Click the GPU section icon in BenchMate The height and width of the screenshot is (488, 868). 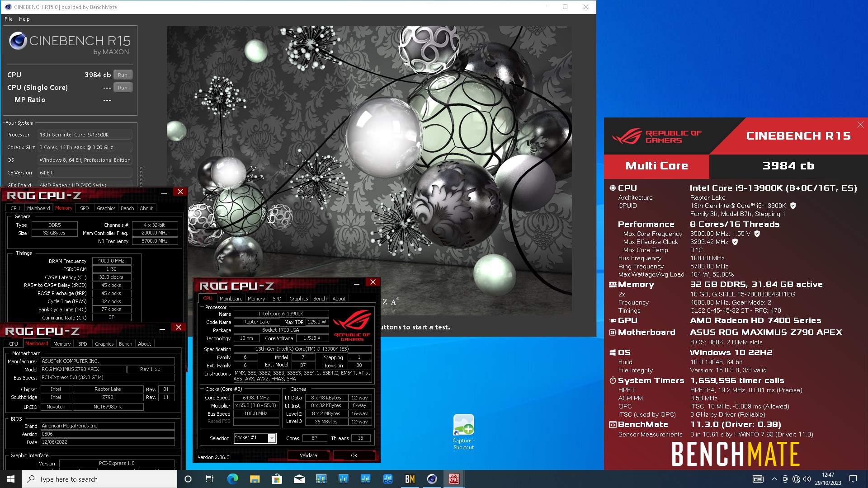point(613,320)
